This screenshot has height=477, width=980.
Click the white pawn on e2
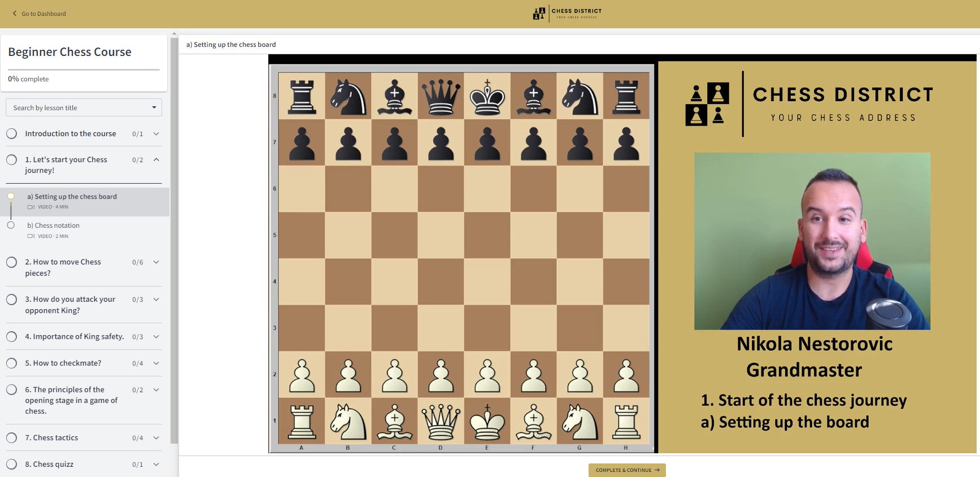pyautogui.click(x=487, y=375)
